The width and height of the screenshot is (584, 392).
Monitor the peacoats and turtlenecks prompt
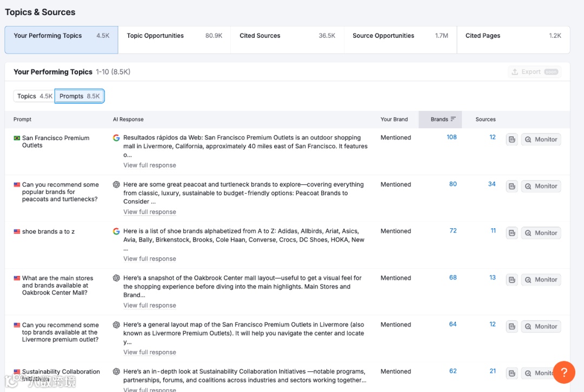pyautogui.click(x=541, y=187)
